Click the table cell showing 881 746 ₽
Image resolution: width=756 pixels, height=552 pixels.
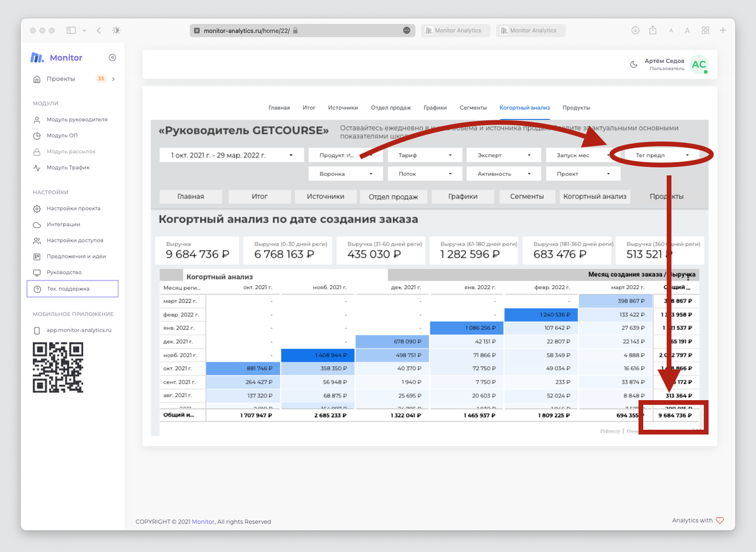[x=243, y=369]
